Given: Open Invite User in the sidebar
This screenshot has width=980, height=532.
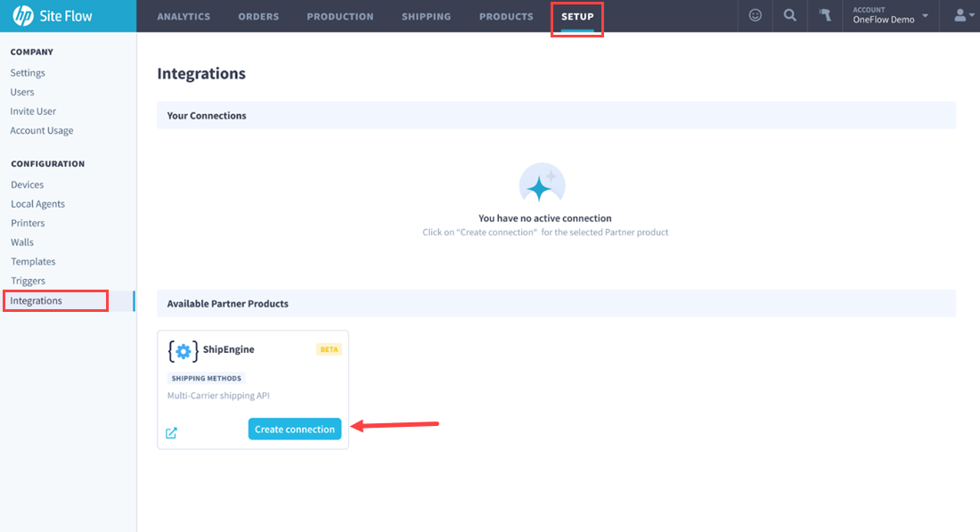Looking at the screenshot, I should pyautogui.click(x=33, y=110).
